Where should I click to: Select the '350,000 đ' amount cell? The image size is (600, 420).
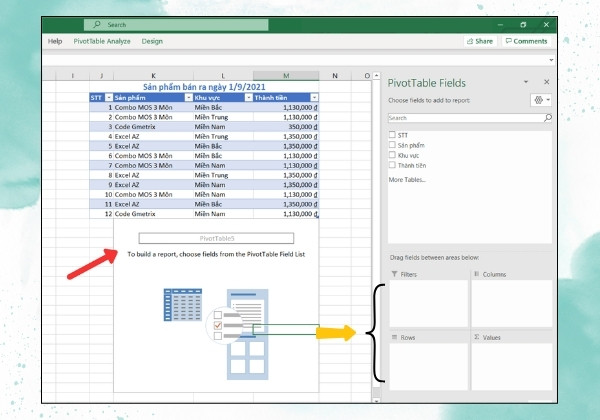286,127
